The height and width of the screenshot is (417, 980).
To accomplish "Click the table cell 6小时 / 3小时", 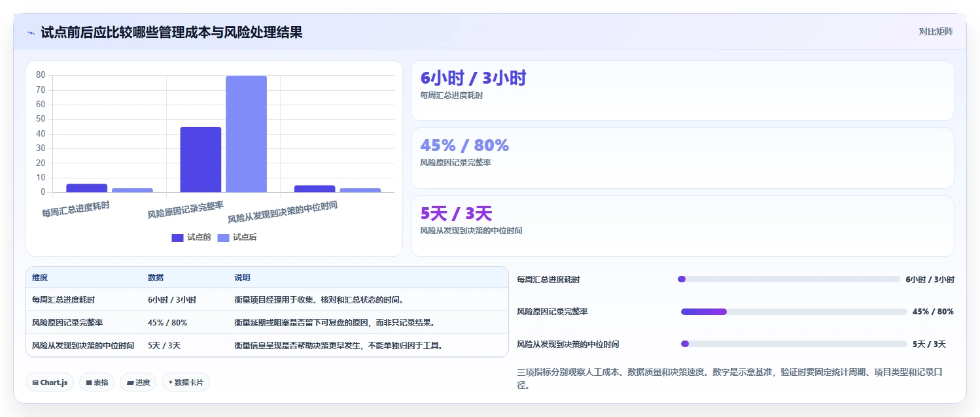I will [x=172, y=300].
